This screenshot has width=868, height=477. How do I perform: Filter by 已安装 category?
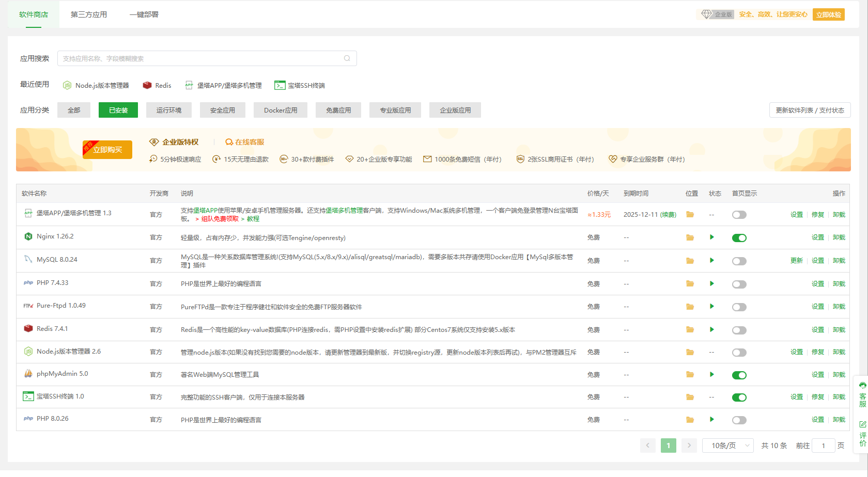(x=118, y=110)
